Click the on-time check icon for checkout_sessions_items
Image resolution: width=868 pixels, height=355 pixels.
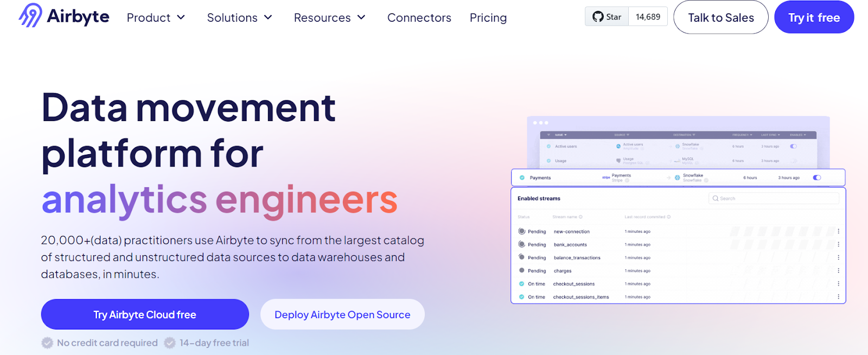[522, 297]
